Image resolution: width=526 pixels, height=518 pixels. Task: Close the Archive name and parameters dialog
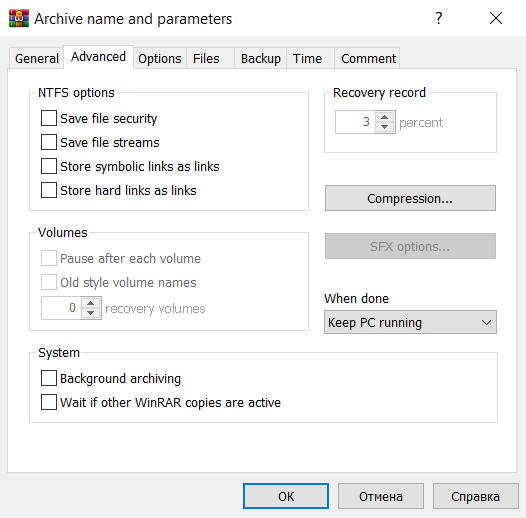[495, 18]
